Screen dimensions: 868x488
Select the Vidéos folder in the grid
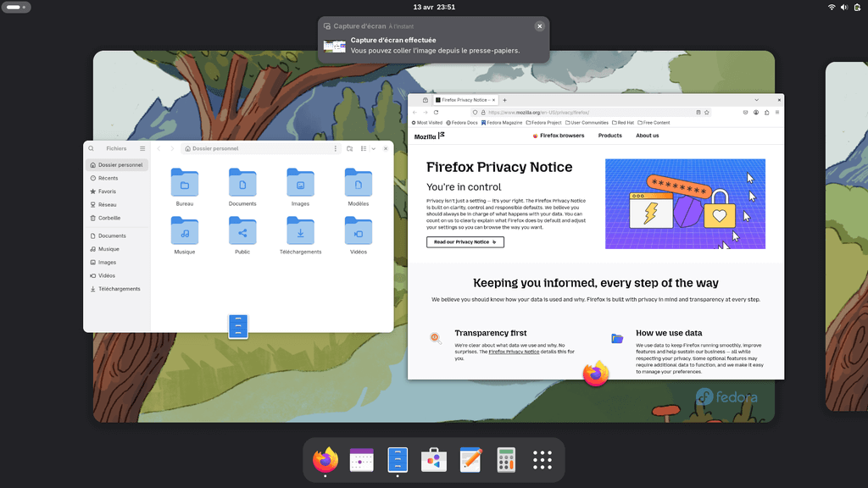coord(359,230)
